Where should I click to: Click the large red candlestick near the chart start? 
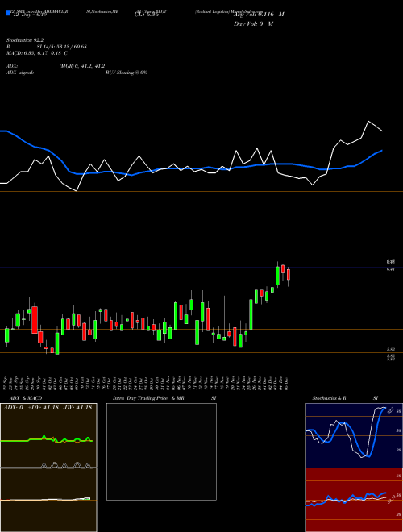[x=35, y=320]
